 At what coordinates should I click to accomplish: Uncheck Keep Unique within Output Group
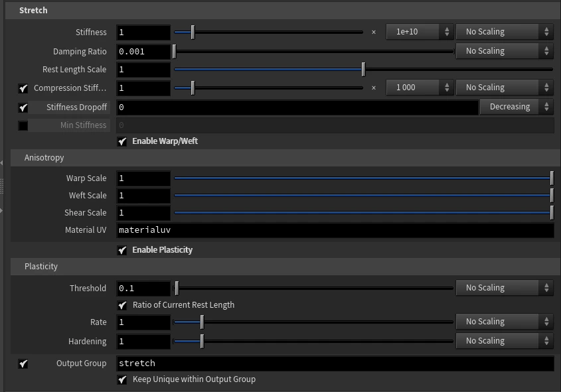tap(122, 379)
